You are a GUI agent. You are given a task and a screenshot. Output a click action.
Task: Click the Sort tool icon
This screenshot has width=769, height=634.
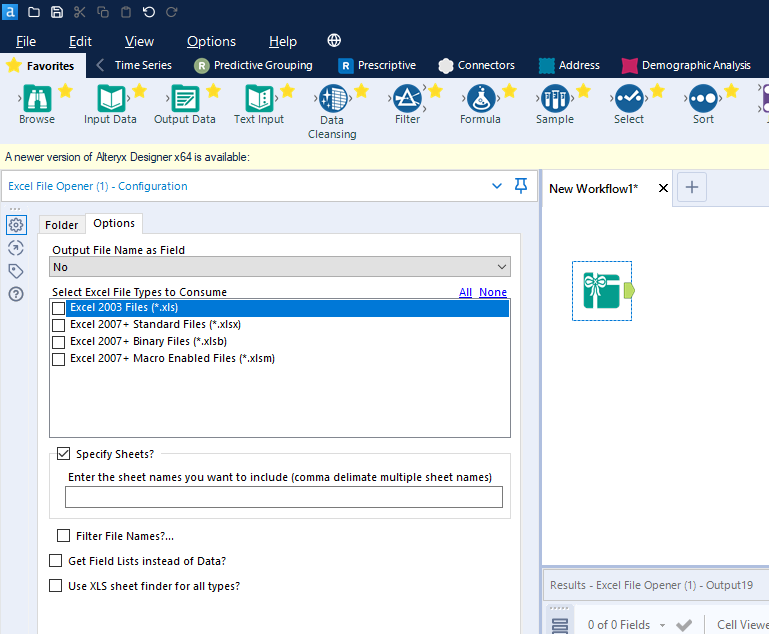tap(703, 99)
